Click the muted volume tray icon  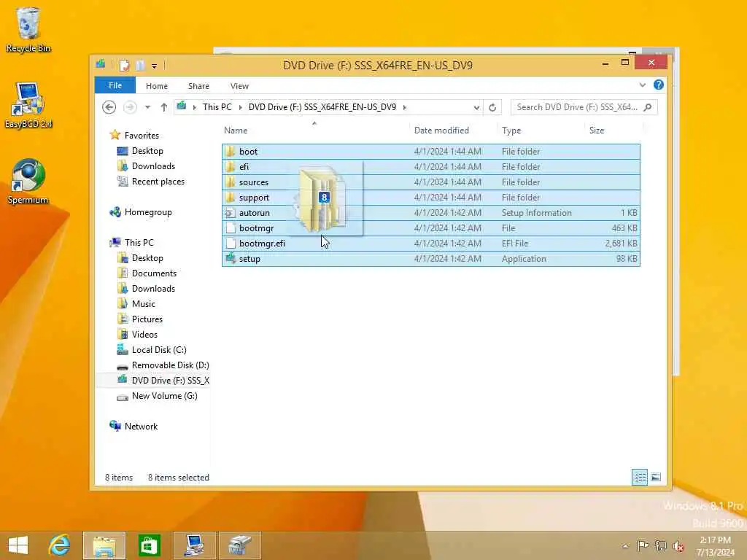click(678, 546)
